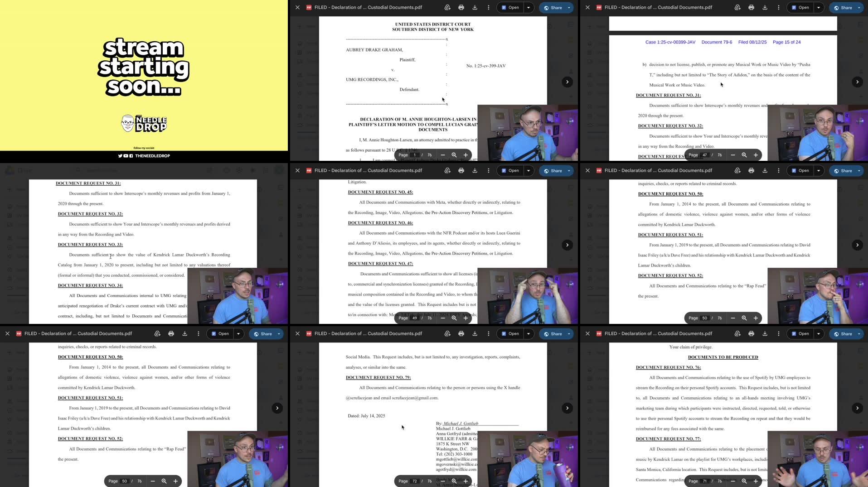Click Share button in page 47 viewer

[x=843, y=8]
